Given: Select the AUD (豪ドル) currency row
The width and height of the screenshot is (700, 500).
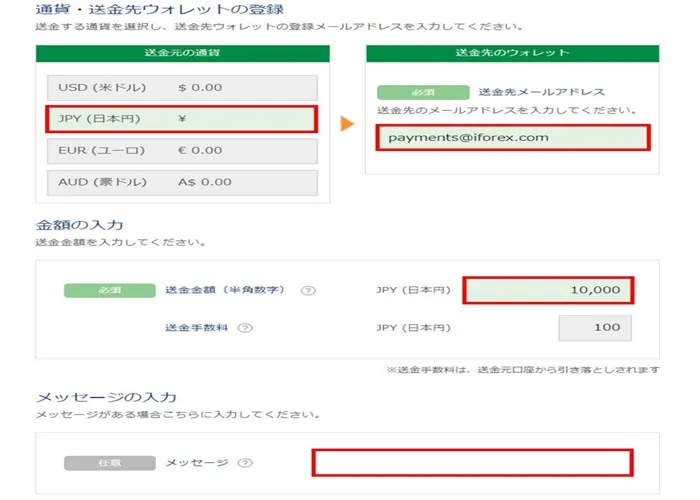Looking at the screenshot, I should [x=182, y=182].
